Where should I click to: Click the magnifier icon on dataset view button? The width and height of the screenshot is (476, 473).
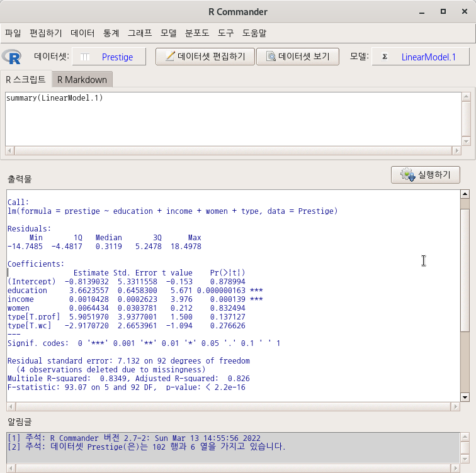coord(271,56)
